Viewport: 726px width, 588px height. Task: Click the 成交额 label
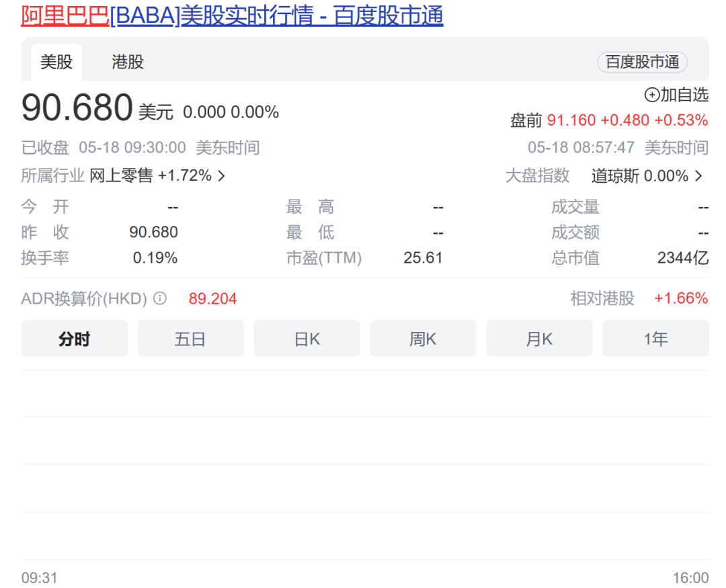pos(575,232)
